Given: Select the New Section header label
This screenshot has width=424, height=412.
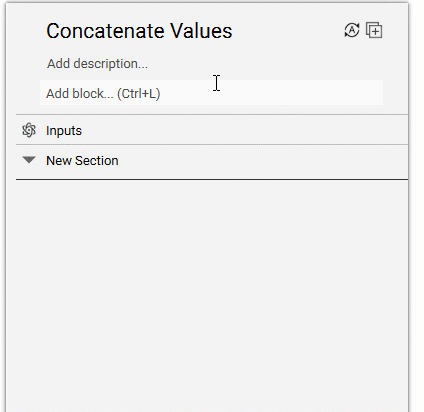Looking at the screenshot, I should [x=82, y=161].
